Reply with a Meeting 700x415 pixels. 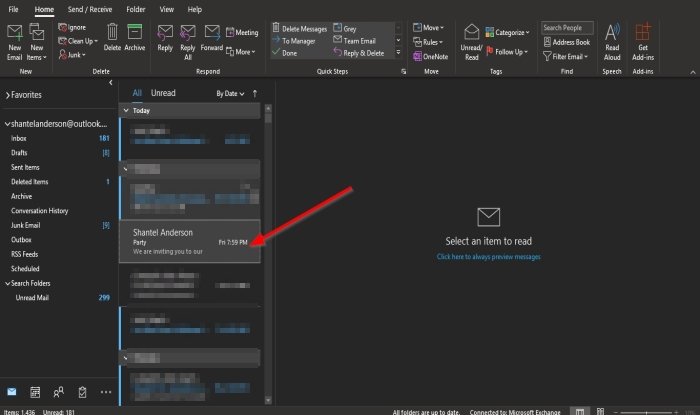click(242, 32)
